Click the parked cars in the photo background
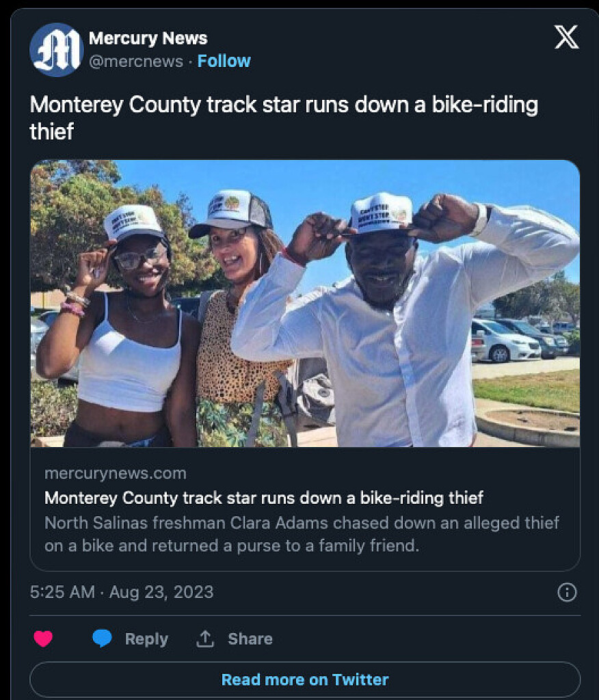 (x=509, y=338)
